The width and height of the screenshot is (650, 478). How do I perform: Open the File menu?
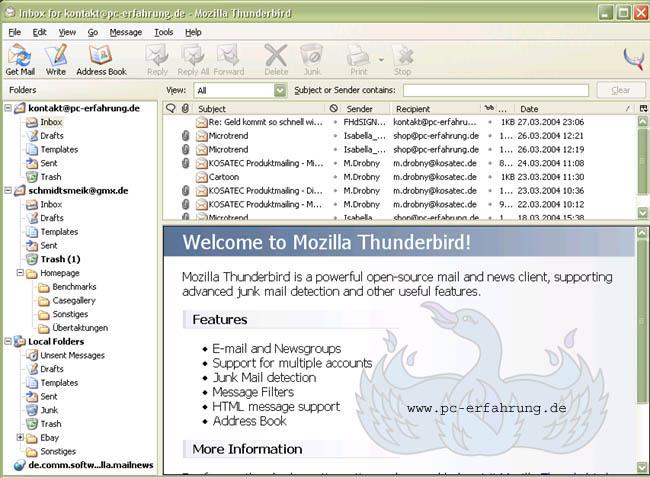[x=15, y=32]
